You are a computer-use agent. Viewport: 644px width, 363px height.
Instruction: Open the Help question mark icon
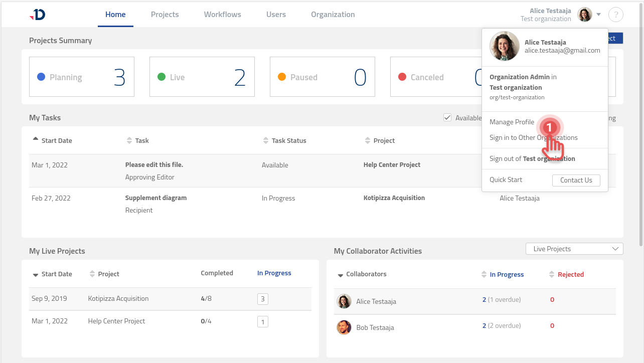click(x=616, y=14)
